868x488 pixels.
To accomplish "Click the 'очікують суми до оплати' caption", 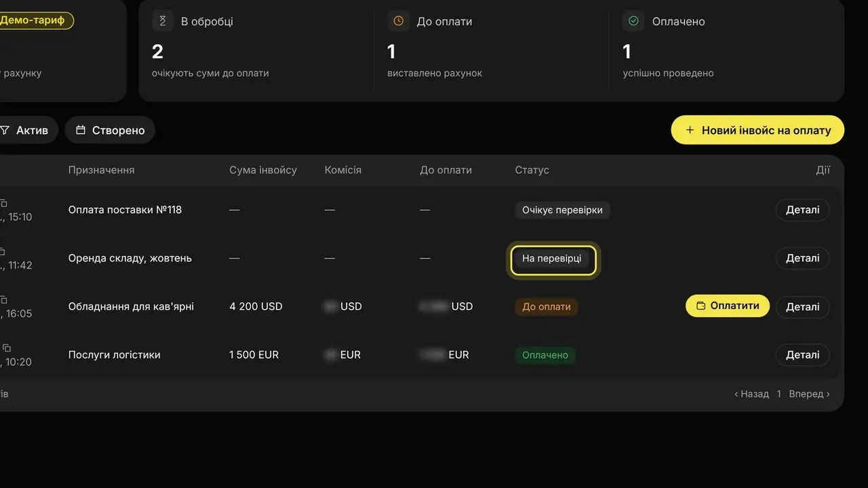I will [210, 73].
